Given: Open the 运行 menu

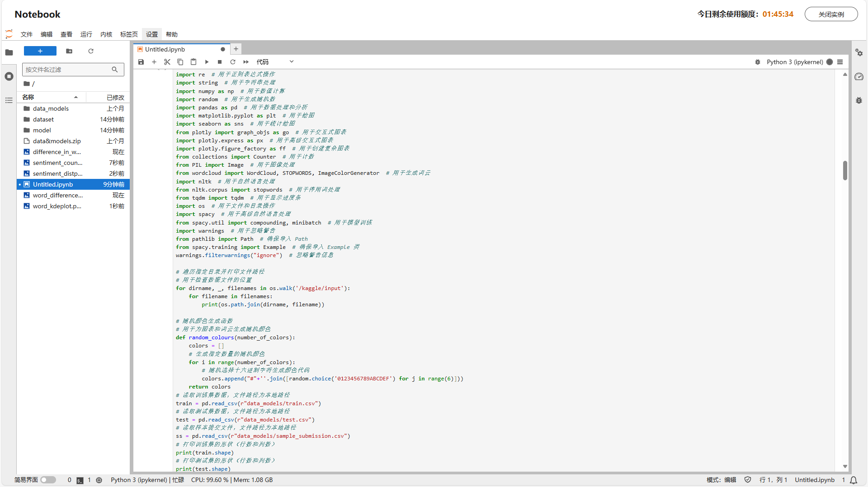Looking at the screenshot, I should 86,34.
